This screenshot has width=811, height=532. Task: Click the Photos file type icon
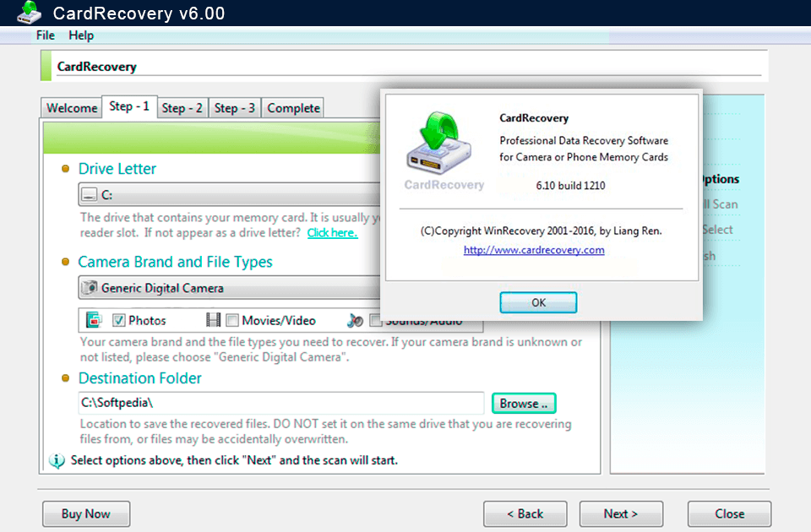tap(94, 320)
